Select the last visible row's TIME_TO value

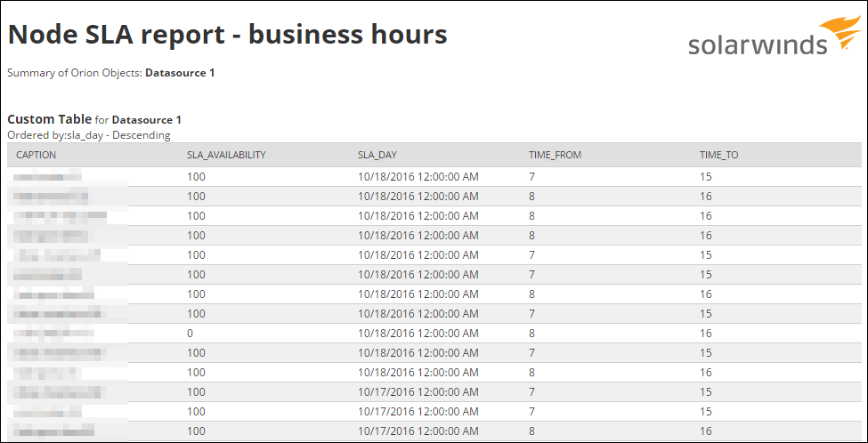705,431
